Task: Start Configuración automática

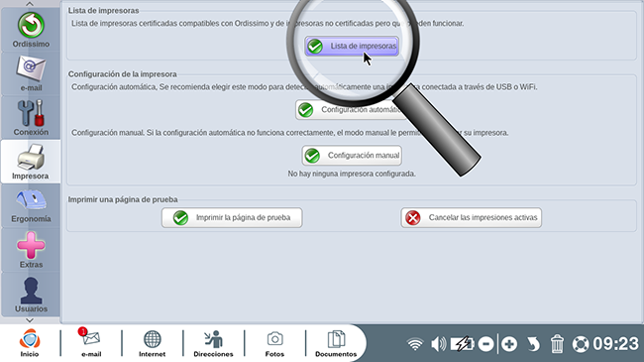Action: click(x=352, y=110)
